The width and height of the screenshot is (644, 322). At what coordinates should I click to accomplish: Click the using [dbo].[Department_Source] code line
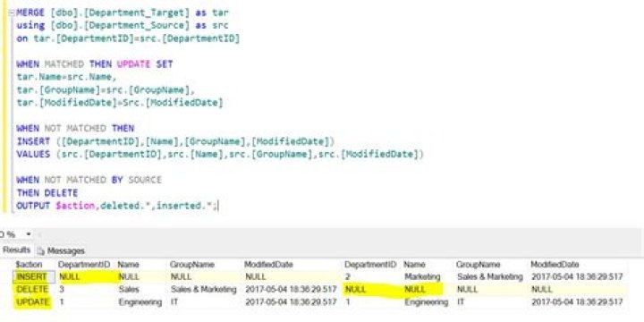click(123, 25)
